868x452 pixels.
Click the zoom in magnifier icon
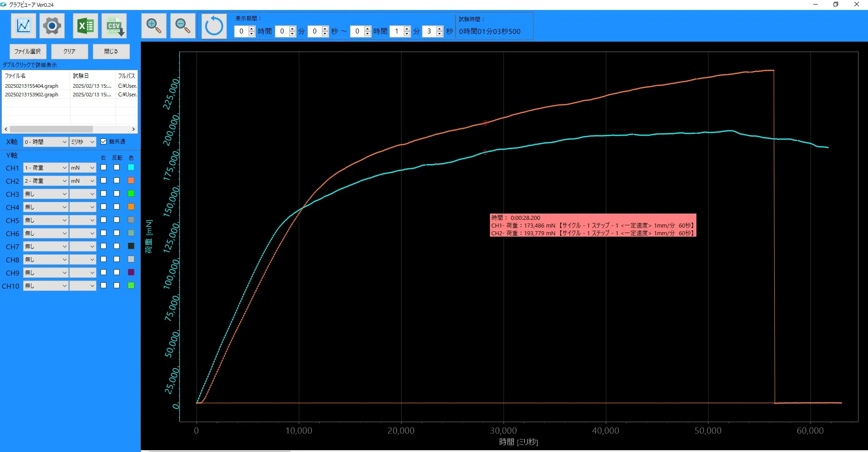(154, 26)
